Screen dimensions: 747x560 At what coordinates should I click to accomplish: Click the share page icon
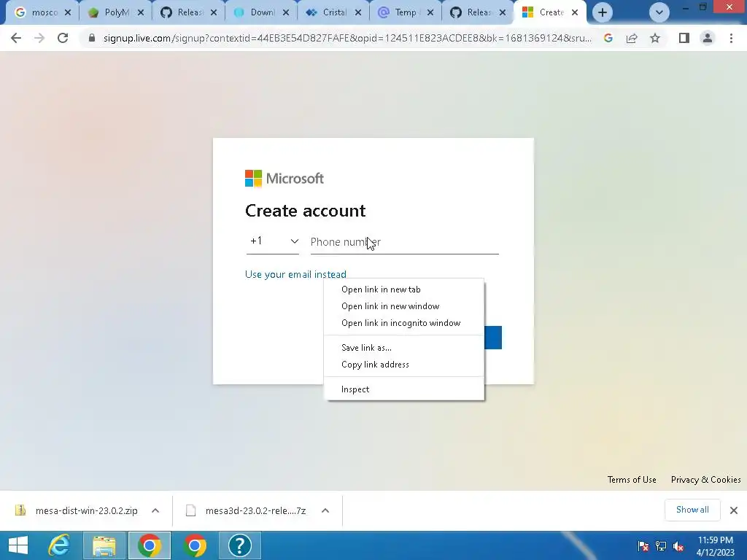(632, 38)
